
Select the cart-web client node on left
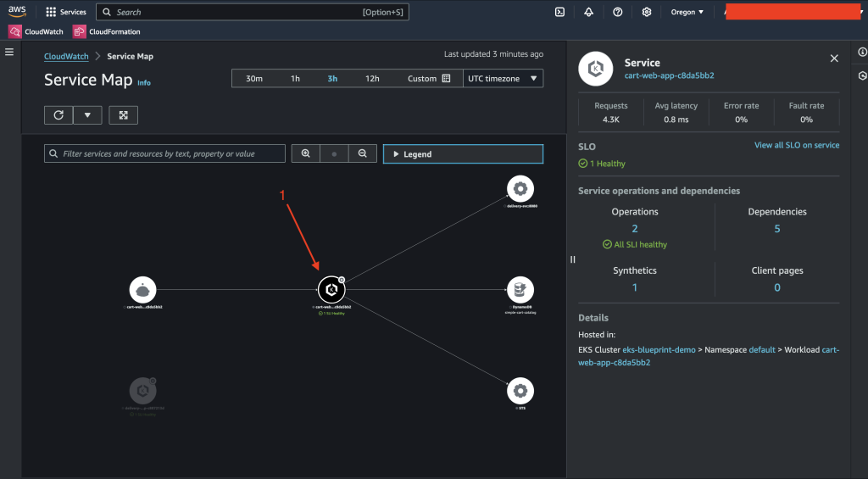tap(142, 290)
